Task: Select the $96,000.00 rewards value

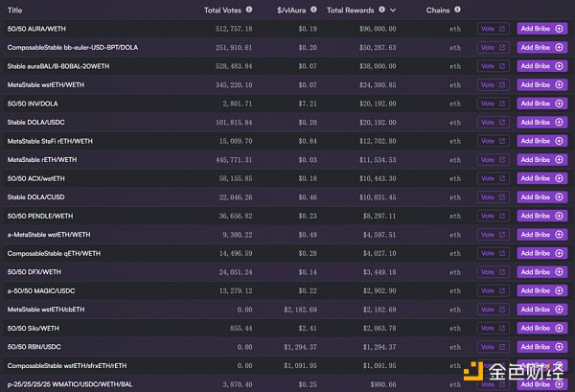Action: click(x=378, y=29)
